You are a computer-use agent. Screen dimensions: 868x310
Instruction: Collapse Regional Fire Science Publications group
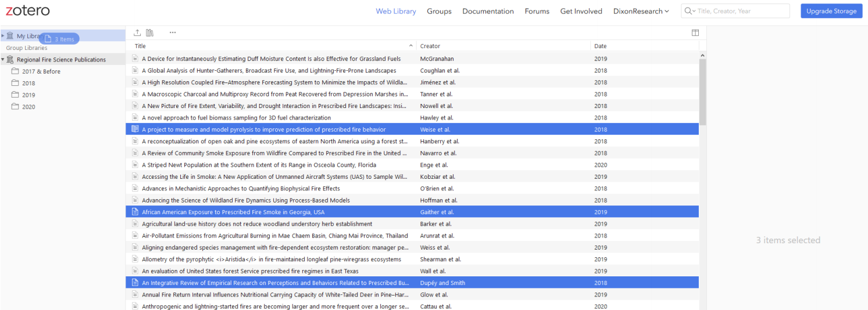[x=3, y=60]
